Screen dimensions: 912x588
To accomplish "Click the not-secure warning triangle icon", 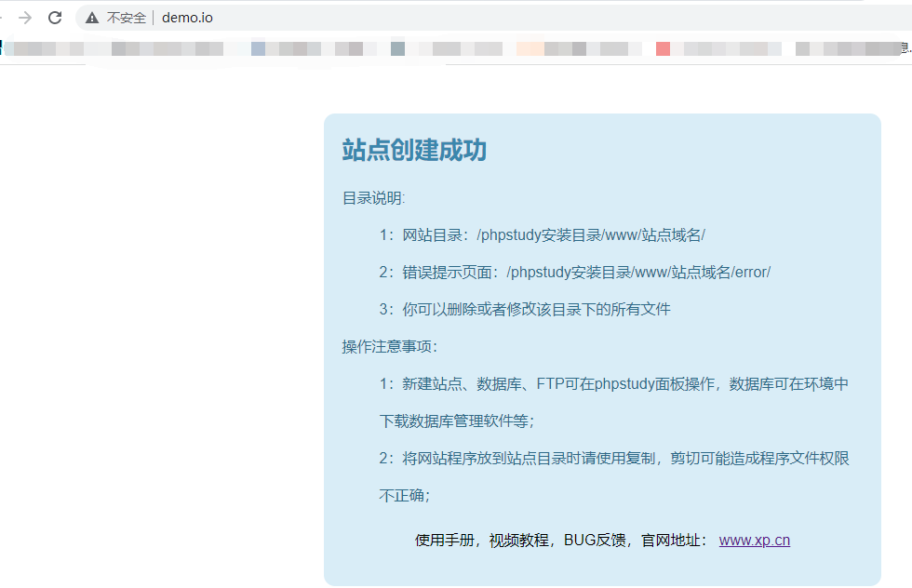I will coord(92,18).
